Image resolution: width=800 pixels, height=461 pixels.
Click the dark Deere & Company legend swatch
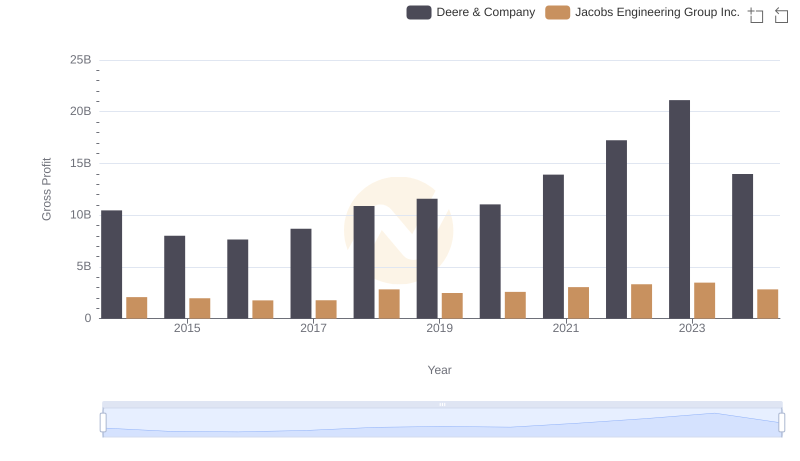(419, 12)
